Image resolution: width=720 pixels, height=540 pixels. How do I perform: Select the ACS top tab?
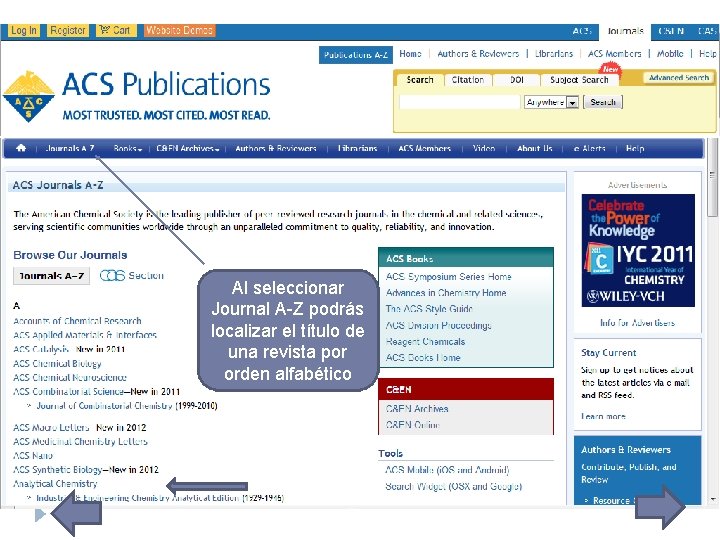click(582, 31)
